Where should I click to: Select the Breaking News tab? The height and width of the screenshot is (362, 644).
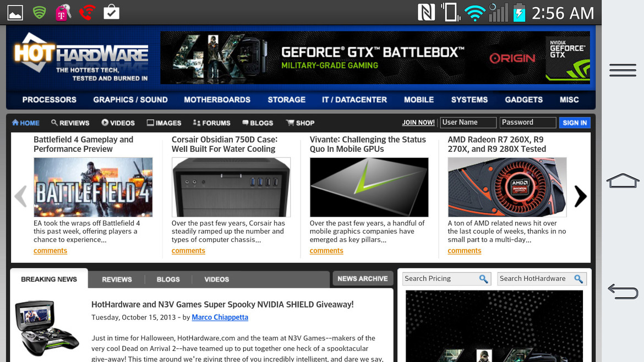tap(49, 279)
